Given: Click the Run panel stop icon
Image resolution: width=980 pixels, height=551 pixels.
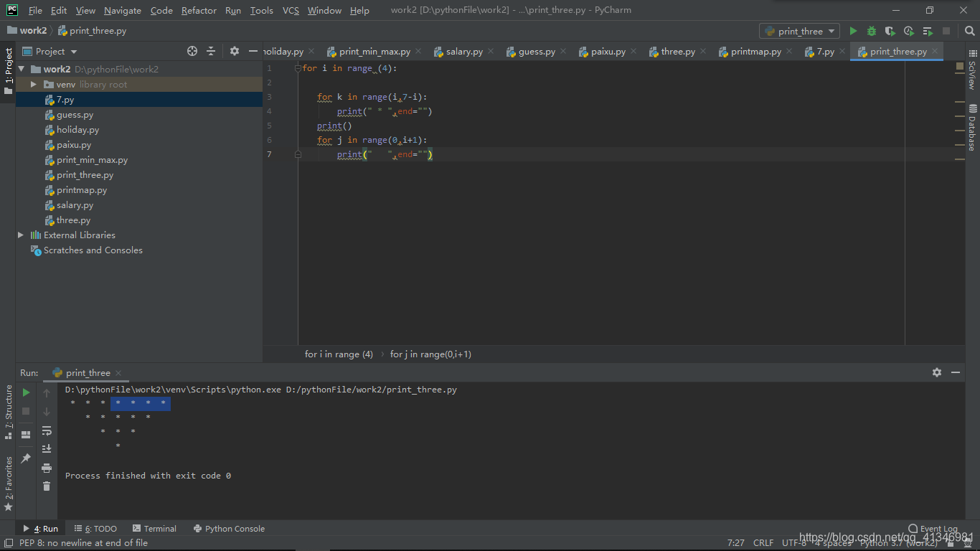Looking at the screenshot, I should tap(27, 411).
